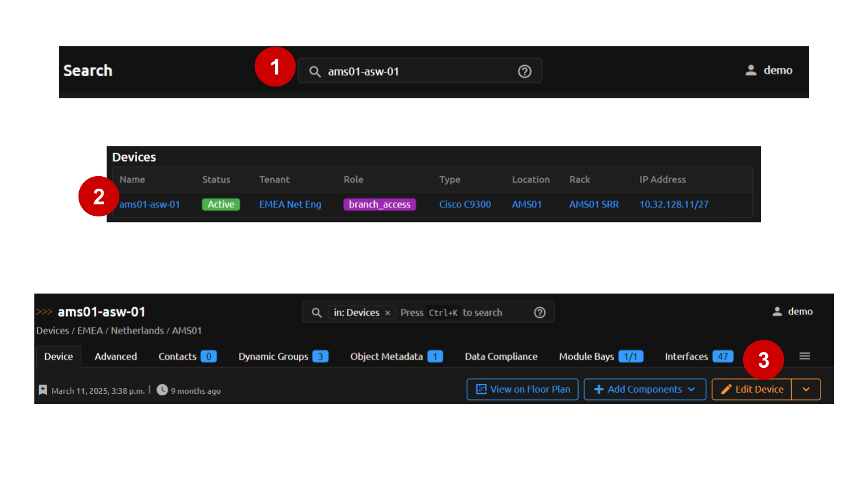Switch to the Advanced tab

tap(115, 356)
